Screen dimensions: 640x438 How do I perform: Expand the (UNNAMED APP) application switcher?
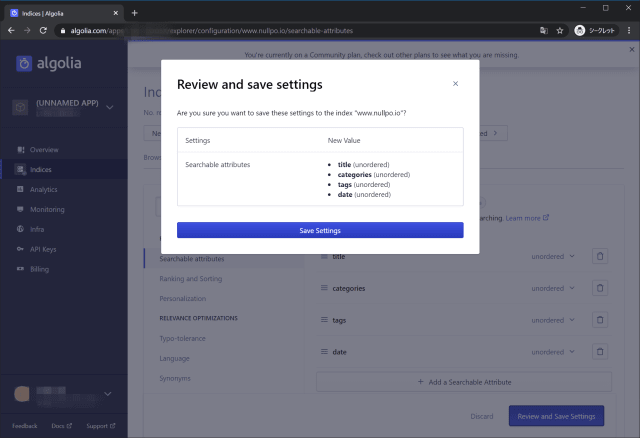[109, 107]
